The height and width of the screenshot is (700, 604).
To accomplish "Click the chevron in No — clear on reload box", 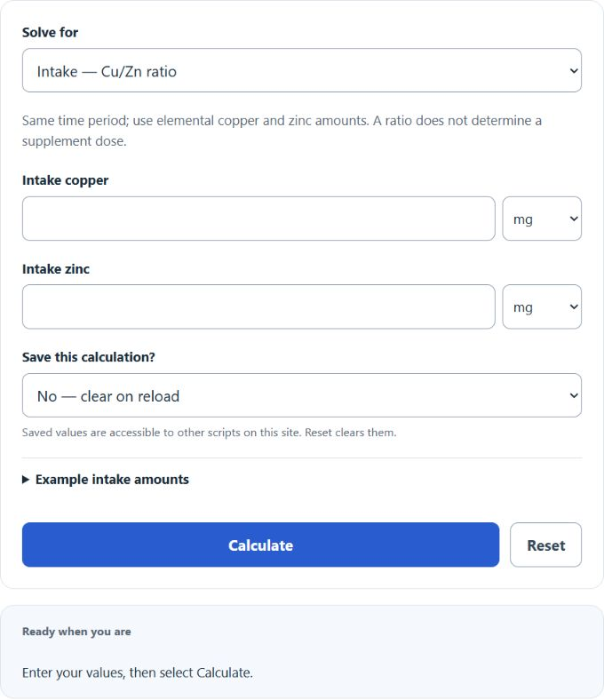I will pos(574,395).
